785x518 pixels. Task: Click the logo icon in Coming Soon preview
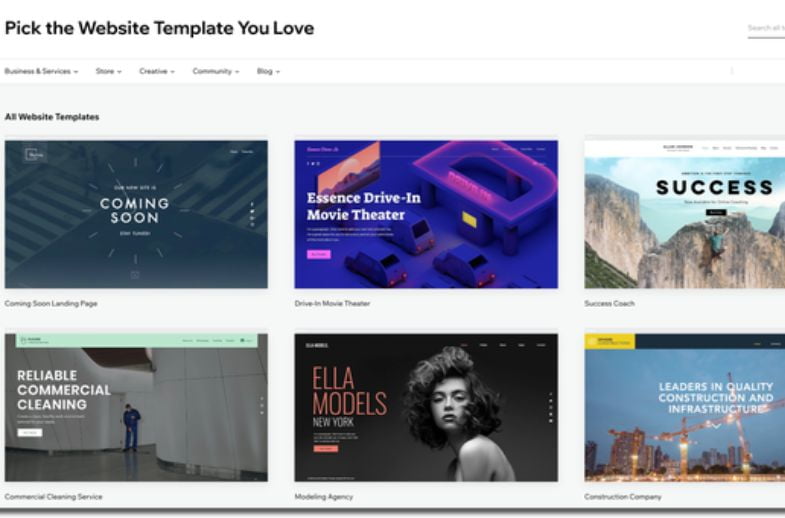point(36,154)
